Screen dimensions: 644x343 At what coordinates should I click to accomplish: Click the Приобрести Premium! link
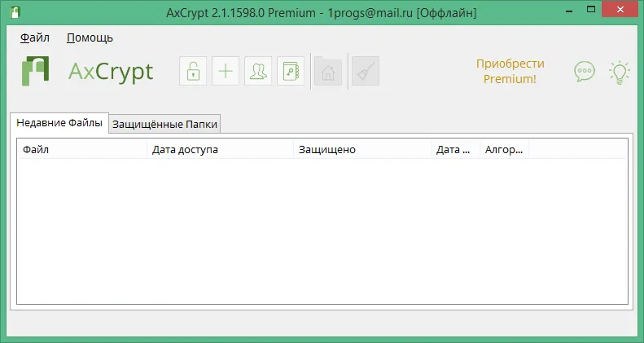coord(510,71)
